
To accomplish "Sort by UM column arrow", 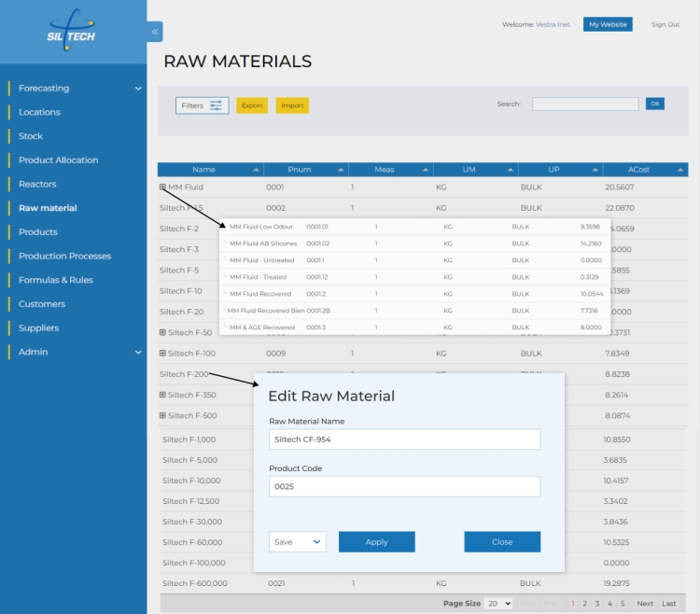I will (x=511, y=170).
